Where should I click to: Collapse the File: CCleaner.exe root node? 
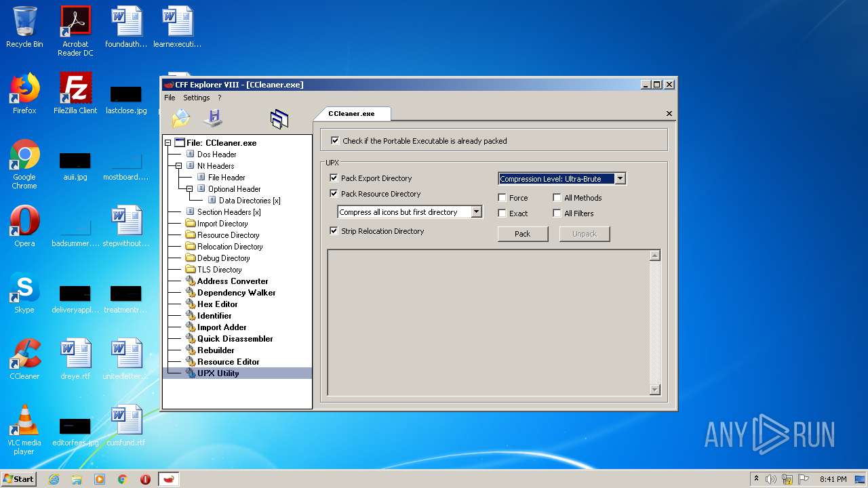tap(167, 143)
